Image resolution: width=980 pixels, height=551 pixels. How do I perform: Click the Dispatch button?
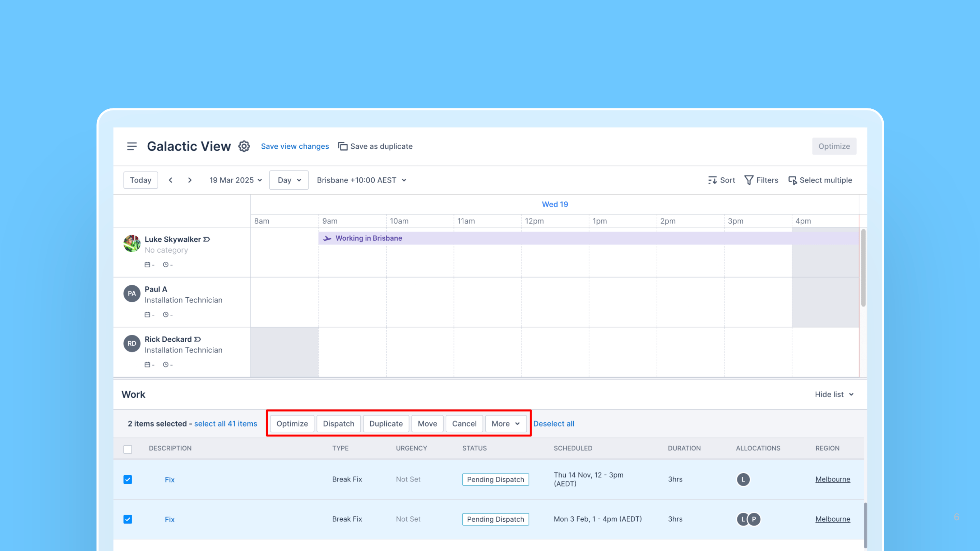(338, 423)
